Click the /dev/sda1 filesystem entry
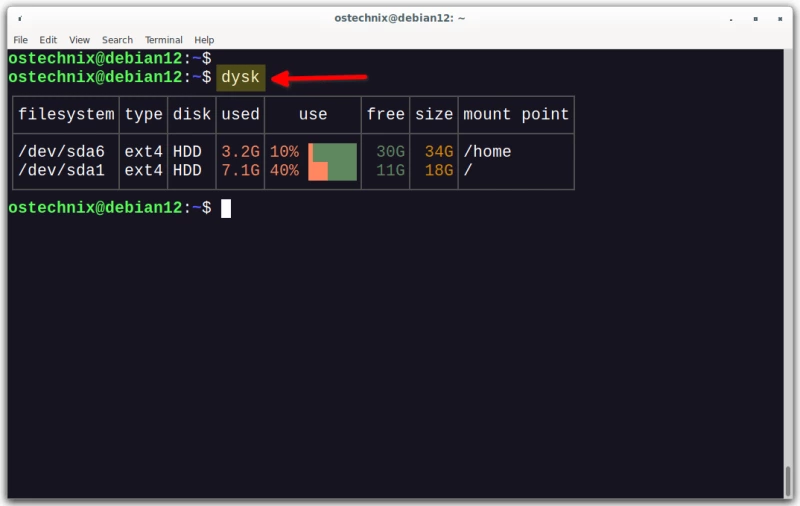This screenshot has width=800, height=506. 61,170
